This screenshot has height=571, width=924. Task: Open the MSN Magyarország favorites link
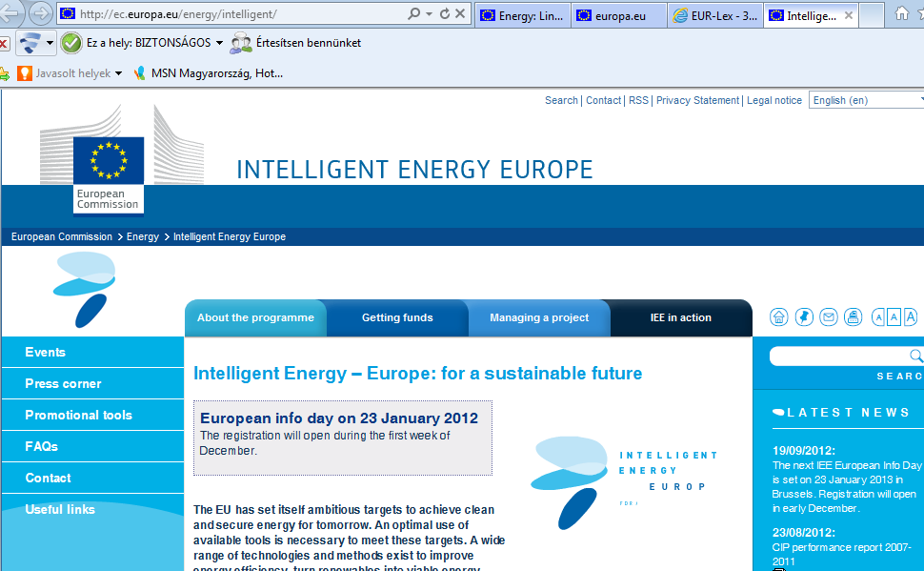pyautogui.click(x=217, y=73)
